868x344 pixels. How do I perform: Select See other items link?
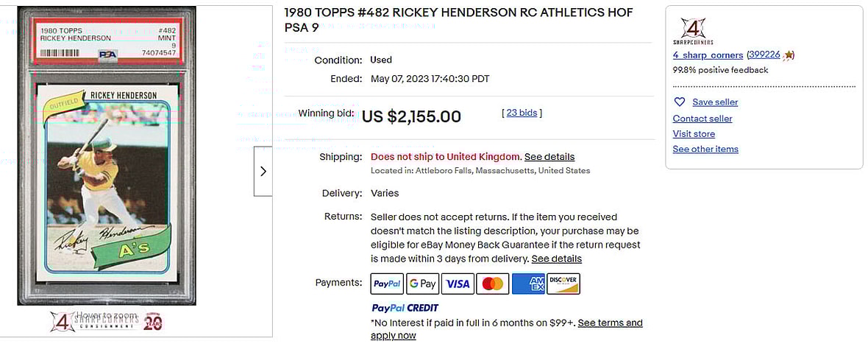click(705, 149)
